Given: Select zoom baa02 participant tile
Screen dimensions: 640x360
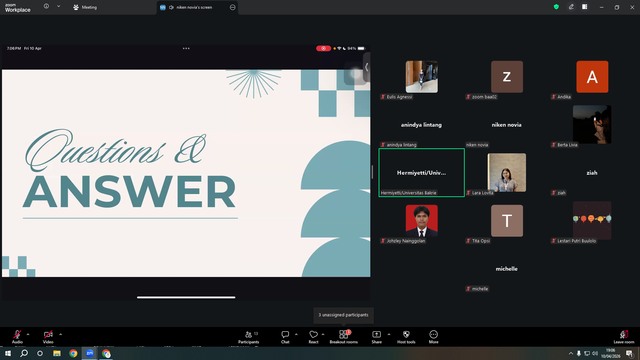Looking at the screenshot, I should coord(507,77).
